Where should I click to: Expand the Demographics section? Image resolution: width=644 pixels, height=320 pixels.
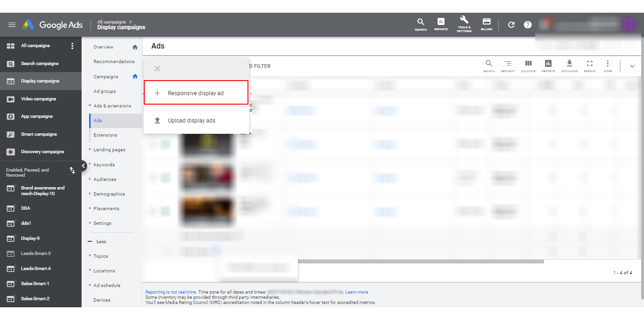(109, 194)
